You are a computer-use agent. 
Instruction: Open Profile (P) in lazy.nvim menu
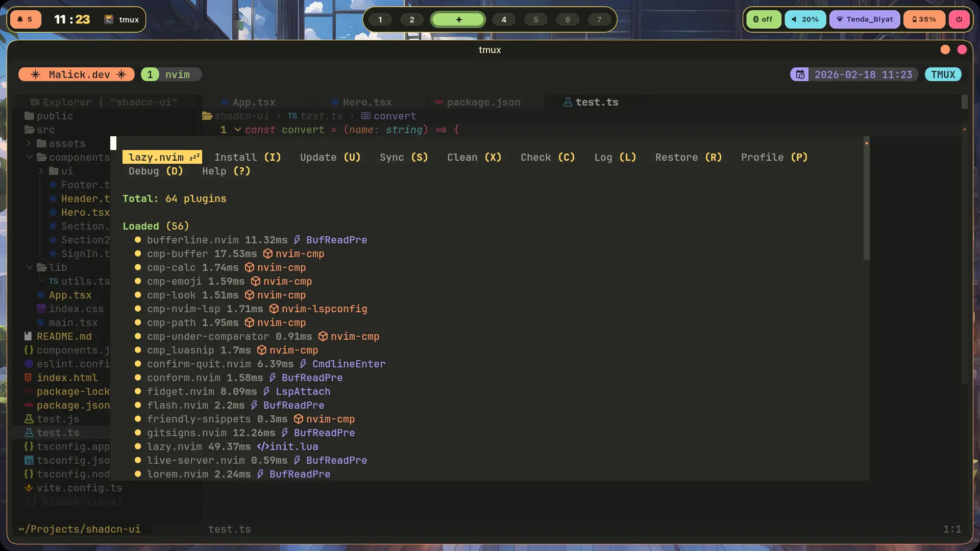(774, 157)
